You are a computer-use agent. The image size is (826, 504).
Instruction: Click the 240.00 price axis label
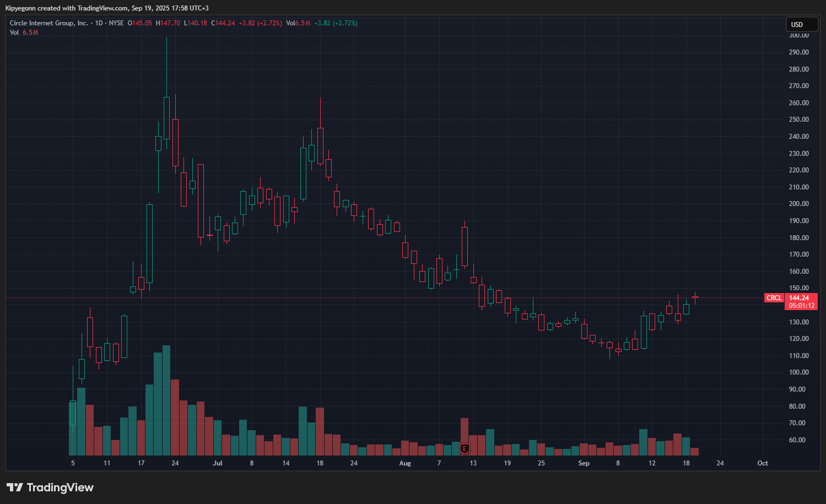tap(799, 137)
